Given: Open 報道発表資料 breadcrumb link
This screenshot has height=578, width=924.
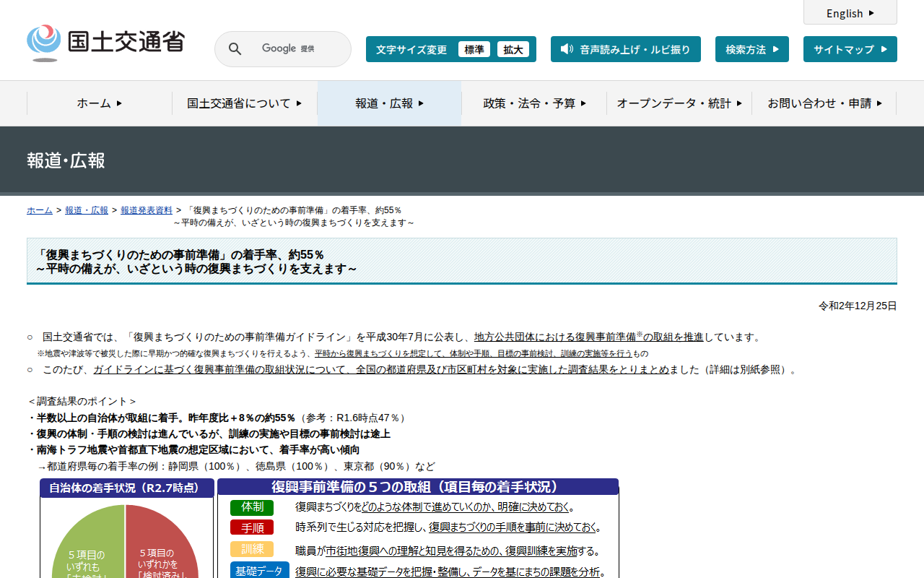Looking at the screenshot, I should [147, 210].
